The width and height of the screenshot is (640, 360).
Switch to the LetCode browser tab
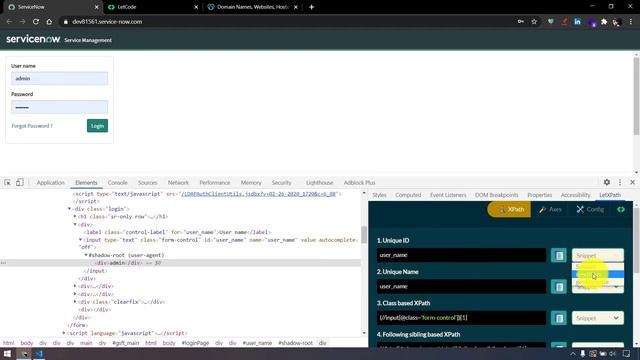153,7
